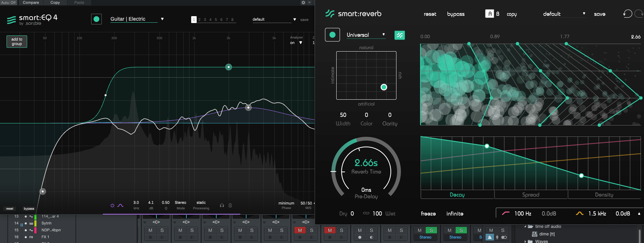Toggle the Compare button
The width and height of the screenshot is (644, 243).
coord(31,2)
